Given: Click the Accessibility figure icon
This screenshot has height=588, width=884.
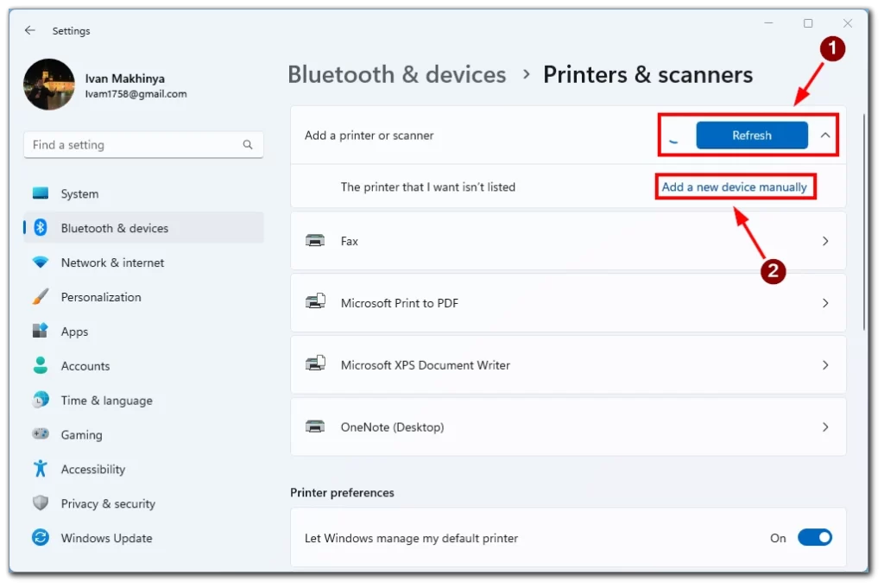Looking at the screenshot, I should pyautogui.click(x=41, y=469).
